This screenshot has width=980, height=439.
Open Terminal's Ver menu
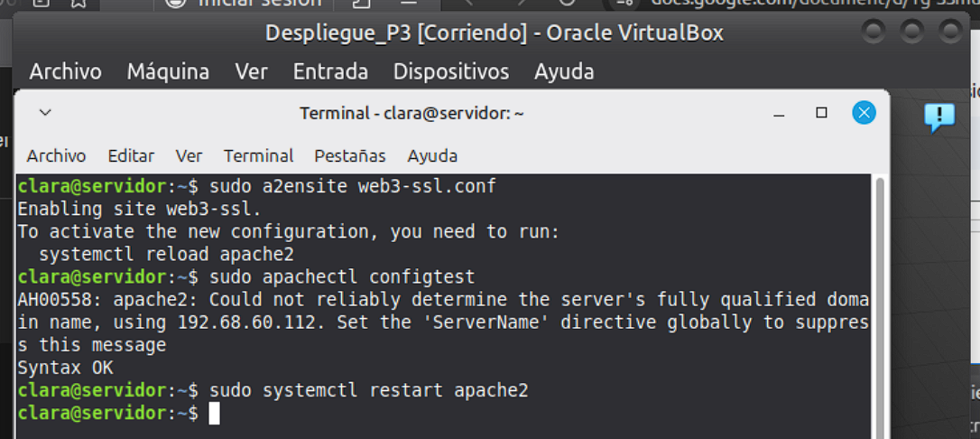point(189,155)
